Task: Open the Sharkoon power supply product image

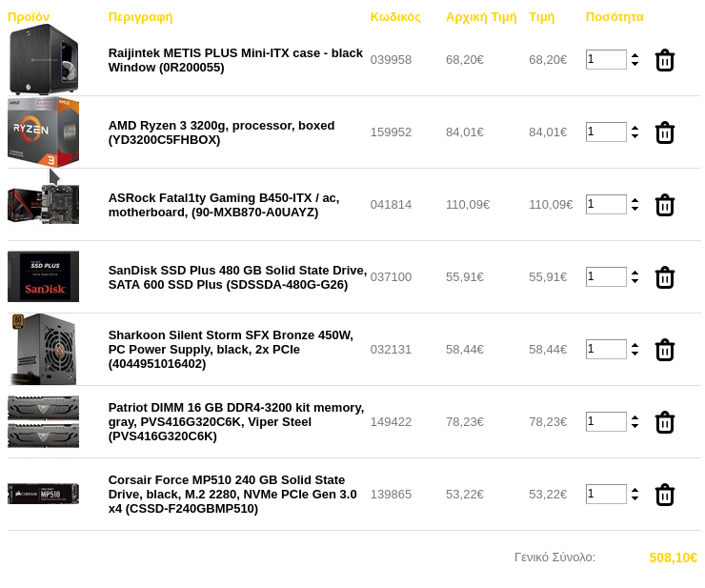Action: pyautogui.click(x=43, y=349)
